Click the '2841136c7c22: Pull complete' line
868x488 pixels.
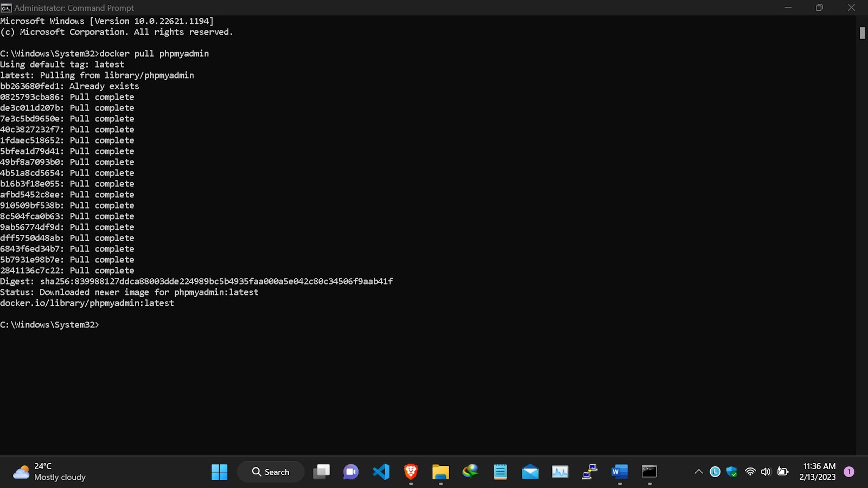[x=67, y=271]
